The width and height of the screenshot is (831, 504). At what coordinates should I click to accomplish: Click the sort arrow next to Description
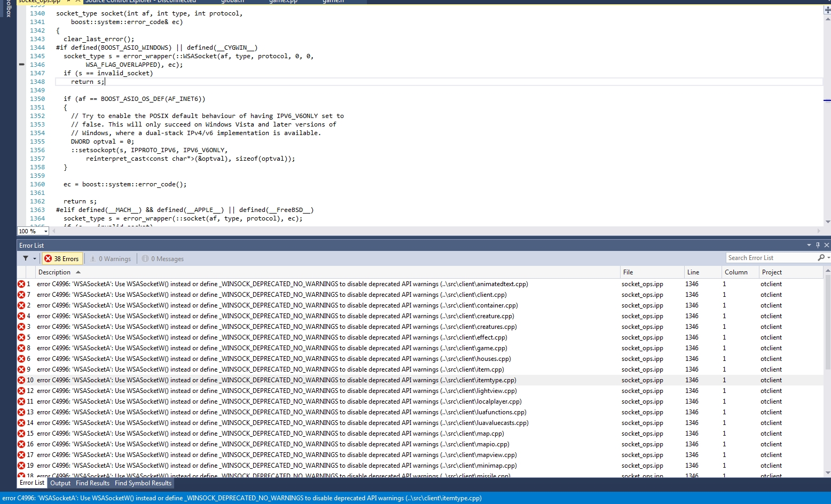[x=79, y=272]
